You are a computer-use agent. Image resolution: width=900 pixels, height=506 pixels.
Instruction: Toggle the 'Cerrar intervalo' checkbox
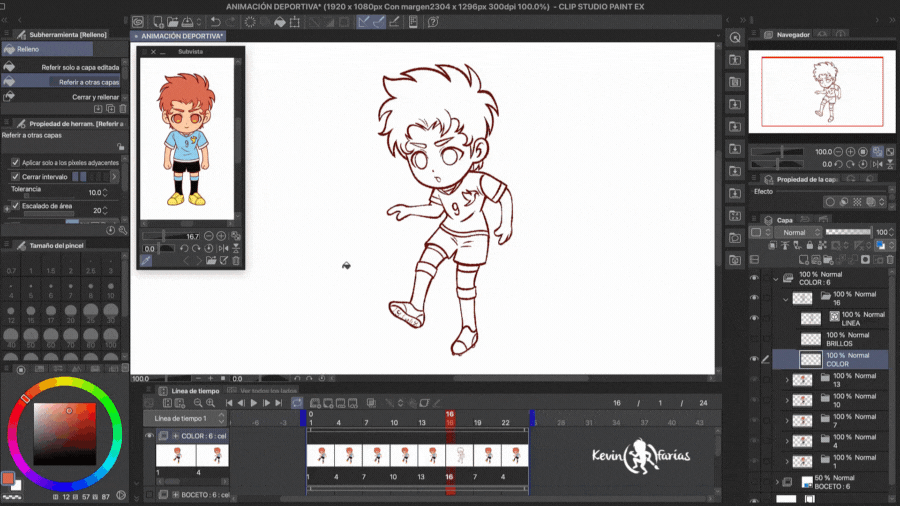pos(15,177)
